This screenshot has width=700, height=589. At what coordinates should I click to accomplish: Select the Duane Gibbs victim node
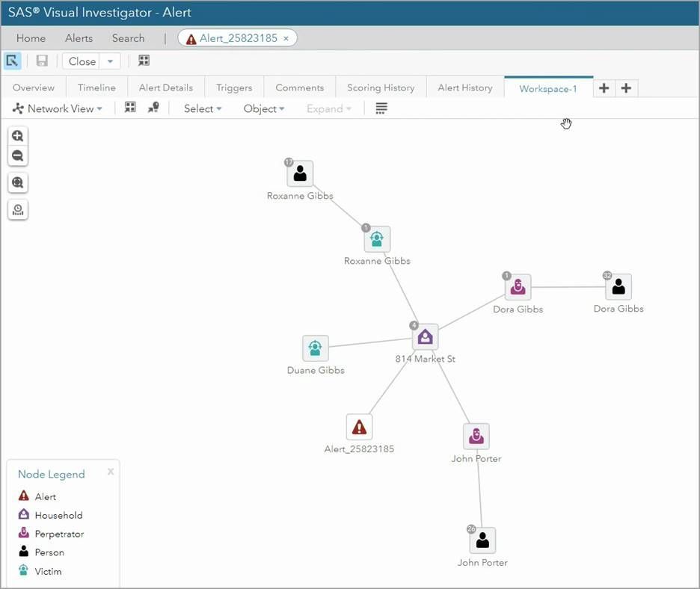[315, 348]
